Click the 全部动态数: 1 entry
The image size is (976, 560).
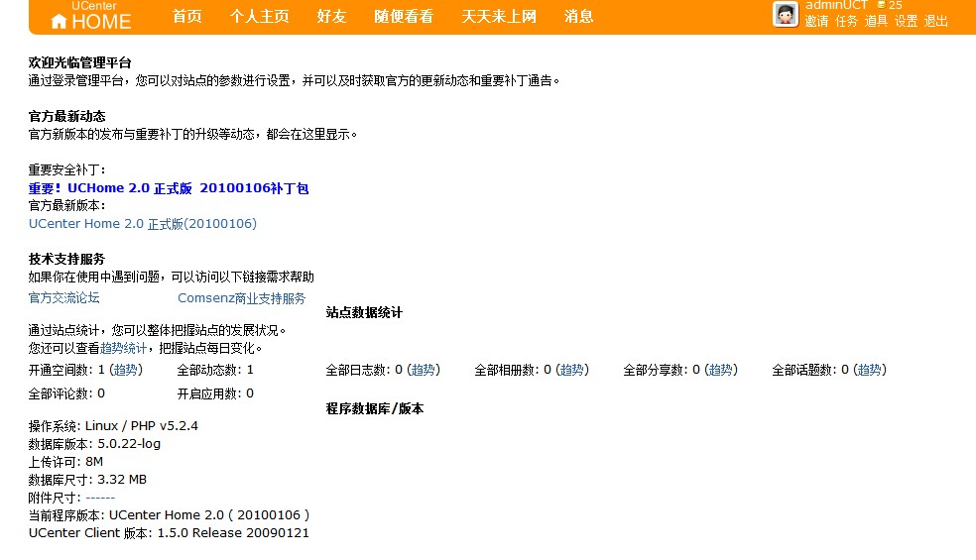pyautogui.click(x=215, y=371)
